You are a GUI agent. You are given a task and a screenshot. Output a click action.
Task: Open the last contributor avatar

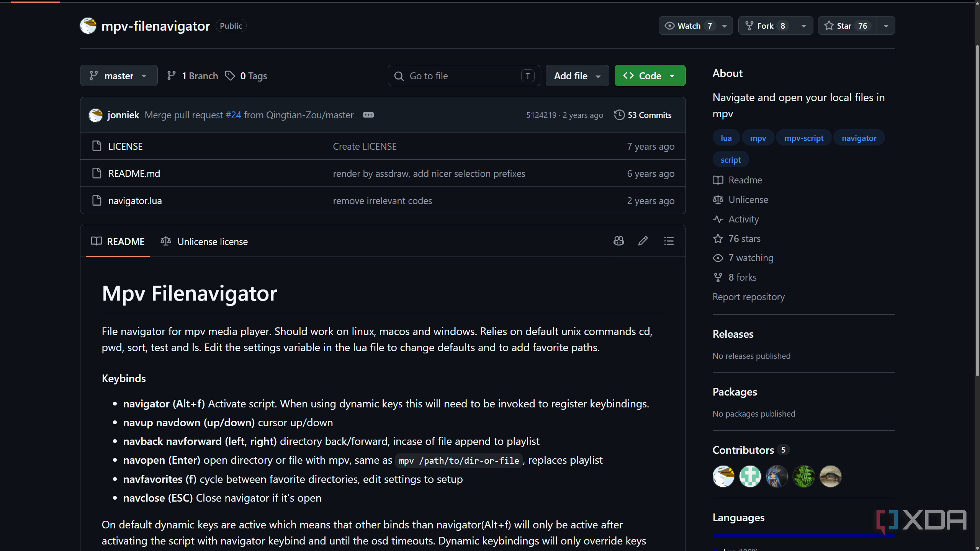pyautogui.click(x=831, y=476)
